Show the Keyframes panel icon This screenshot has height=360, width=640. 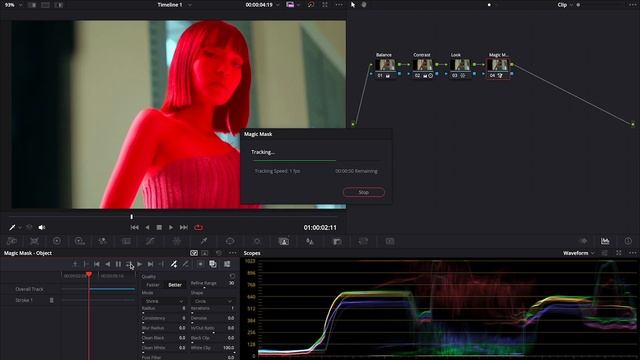pyautogui.click(x=583, y=241)
